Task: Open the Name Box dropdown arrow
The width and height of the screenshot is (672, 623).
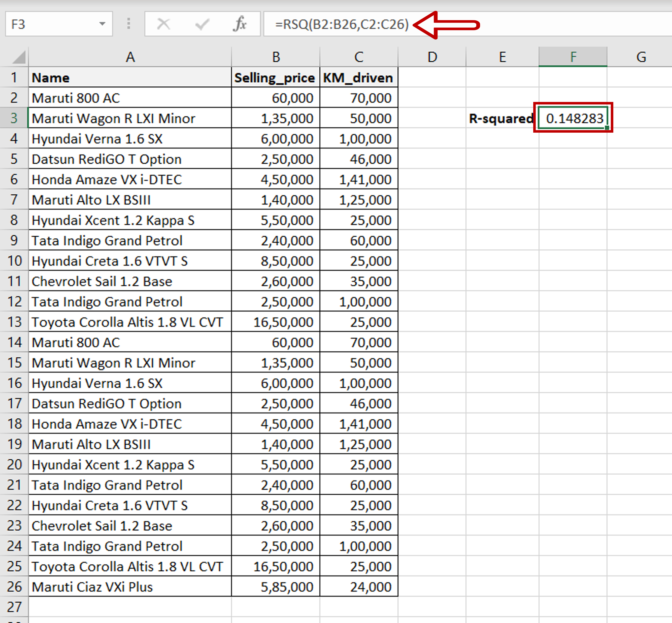Action: tap(102, 24)
